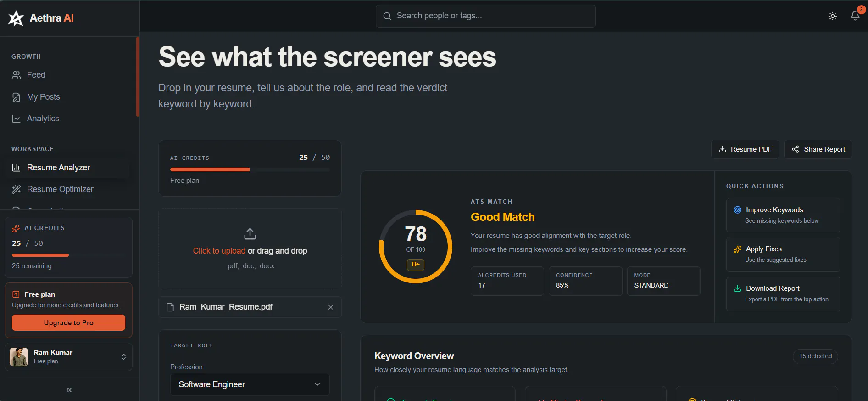This screenshot has width=868, height=401.
Task: Click the 'GROWTH' sidebar section label
Action: point(26,57)
